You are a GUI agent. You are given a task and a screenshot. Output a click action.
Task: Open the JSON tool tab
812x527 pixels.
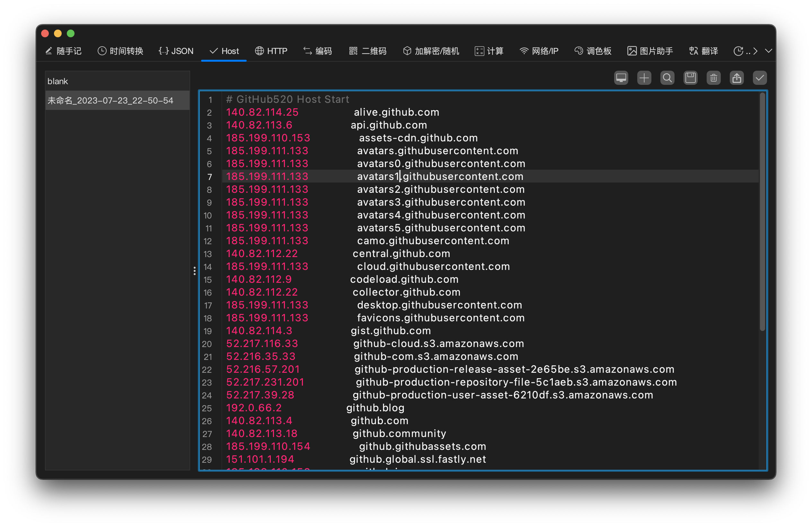click(176, 50)
